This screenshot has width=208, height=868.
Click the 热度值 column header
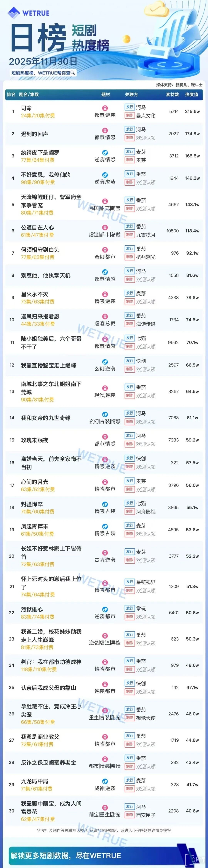pyautogui.click(x=191, y=95)
